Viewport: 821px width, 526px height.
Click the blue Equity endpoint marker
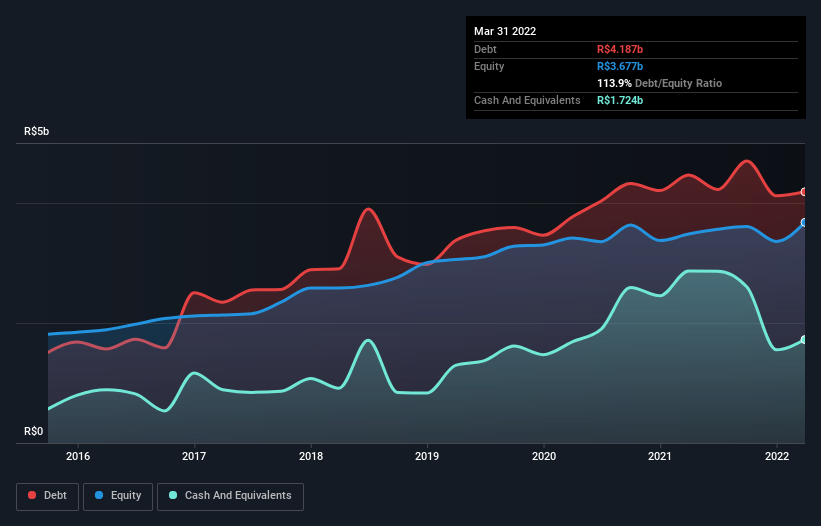coord(804,222)
